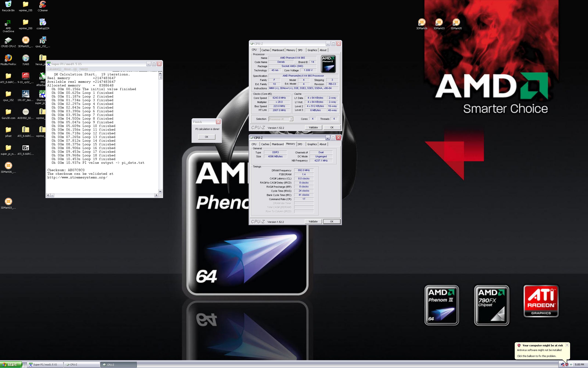588x368 pixels.
Task: Open the super_pi_m folder
Action: coord(8,150)
